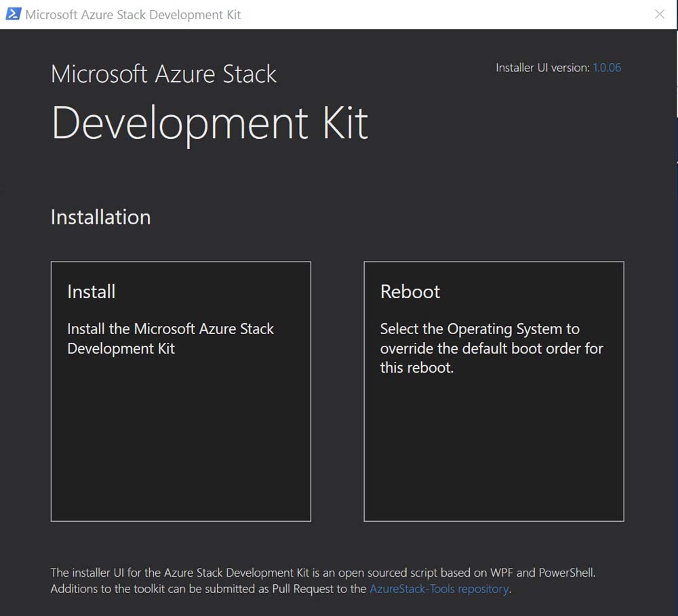Click the Install title inside its tile

[91, 292]
